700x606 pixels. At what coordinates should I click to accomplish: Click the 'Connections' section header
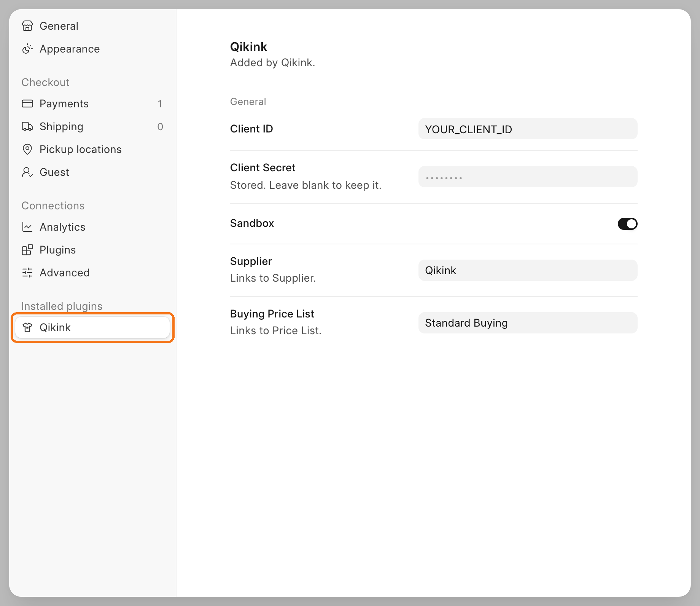53,206
